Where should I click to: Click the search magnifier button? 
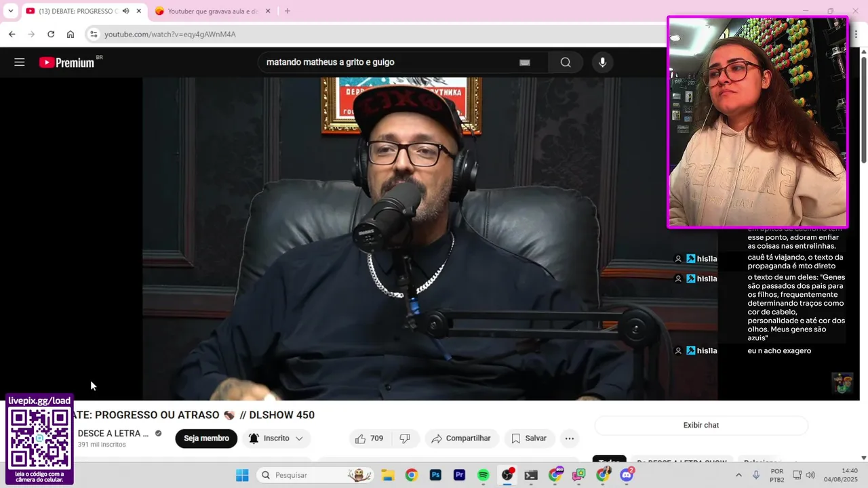pyautogui.click(x=566, y=62)
